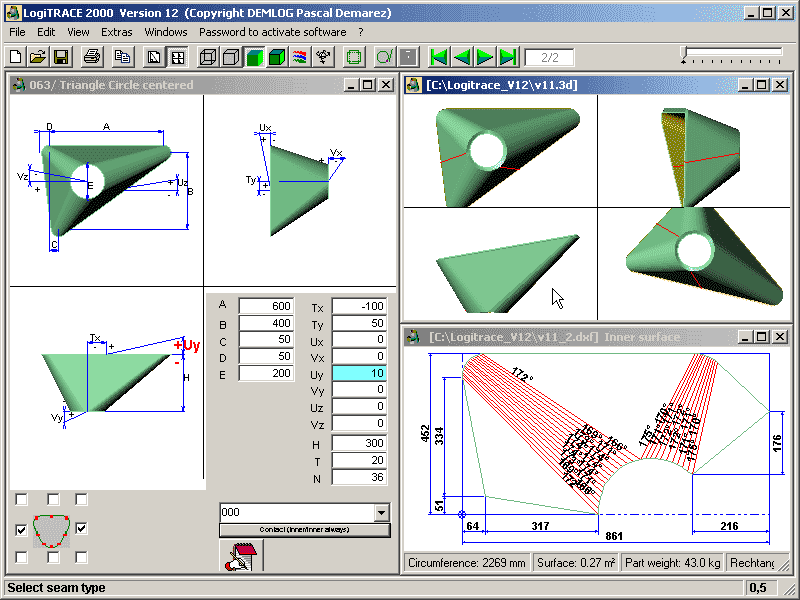The width and height of the screenshot is (800, 600).
Task: Check the bottom-right seam position checkbox
Action: pos(81,557)
